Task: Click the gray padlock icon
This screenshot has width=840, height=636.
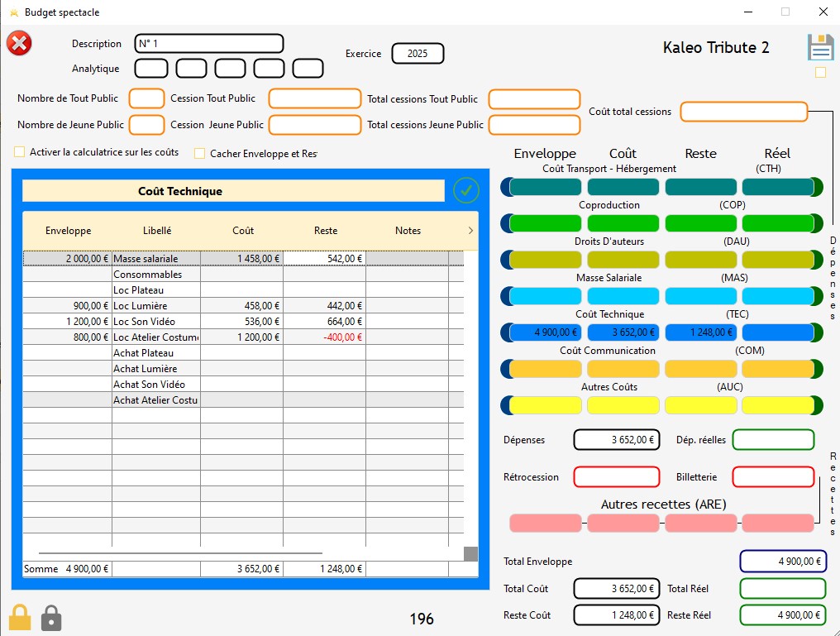Action: tap(51, 617)
